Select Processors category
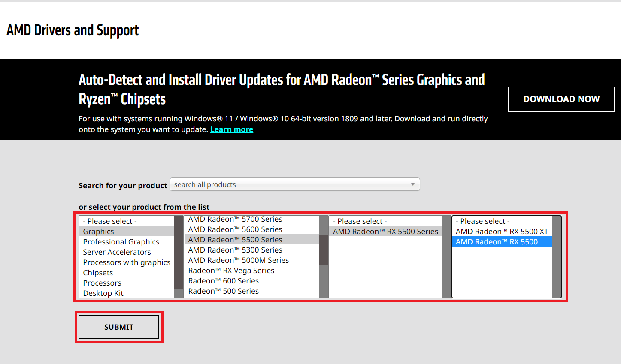621x364 pixels. (x=127, y=283)
